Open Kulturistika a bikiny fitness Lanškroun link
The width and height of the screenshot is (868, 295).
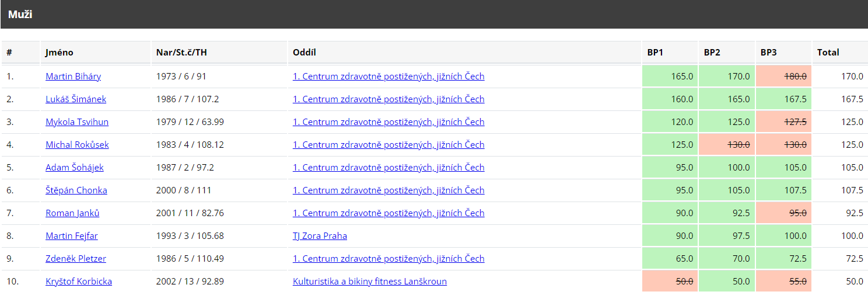tap(370, 282)
